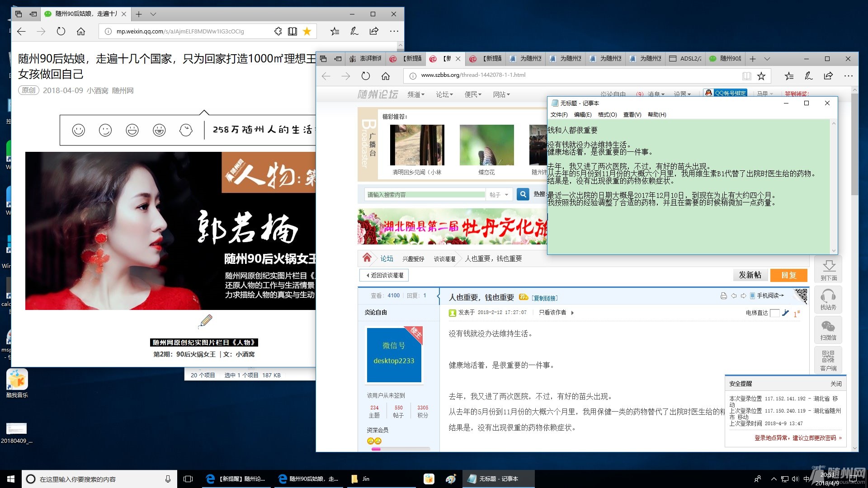Click the new tab plus in the szbbs browser
868x488 pixels.
click(753, 59)
